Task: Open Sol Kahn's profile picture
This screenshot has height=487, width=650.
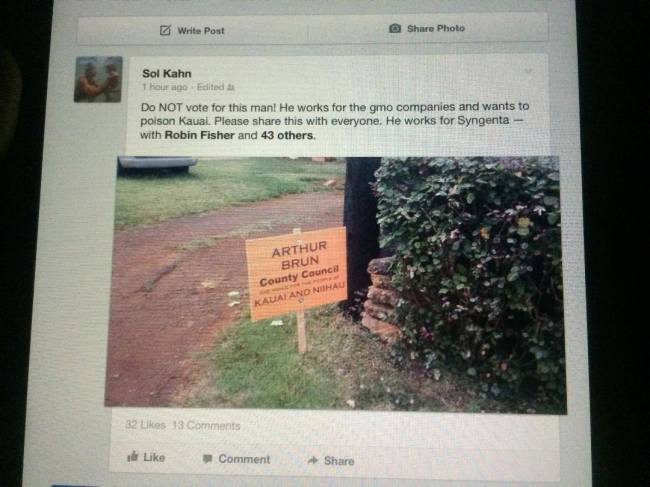Action: click(98, 79)
